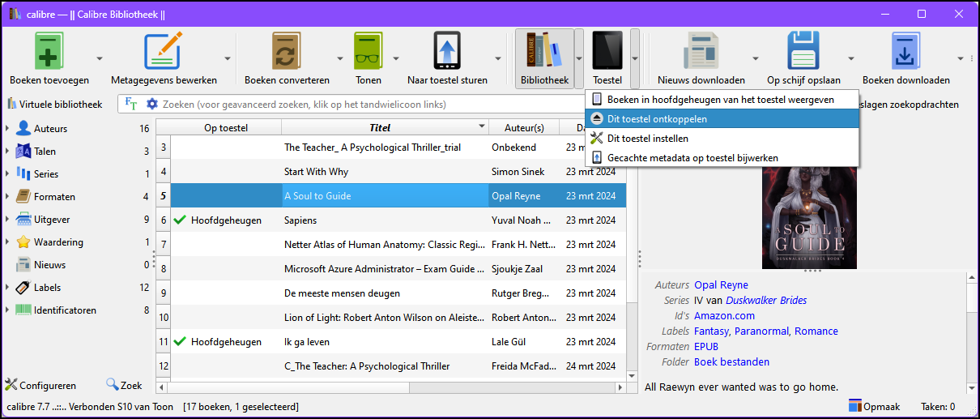980x419 pixels.
Task: Click the Boeken toevoegen icon
Action: [49, 52]
